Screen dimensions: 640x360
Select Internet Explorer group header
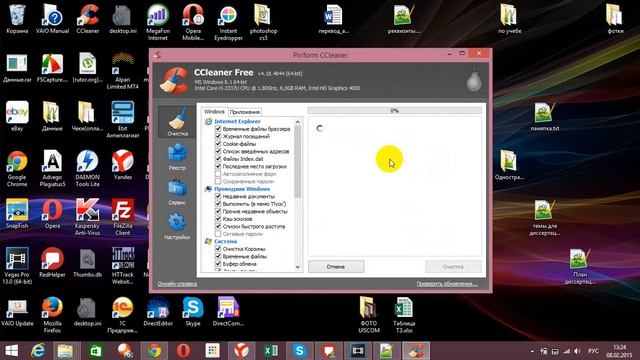[x=237, y=121]
